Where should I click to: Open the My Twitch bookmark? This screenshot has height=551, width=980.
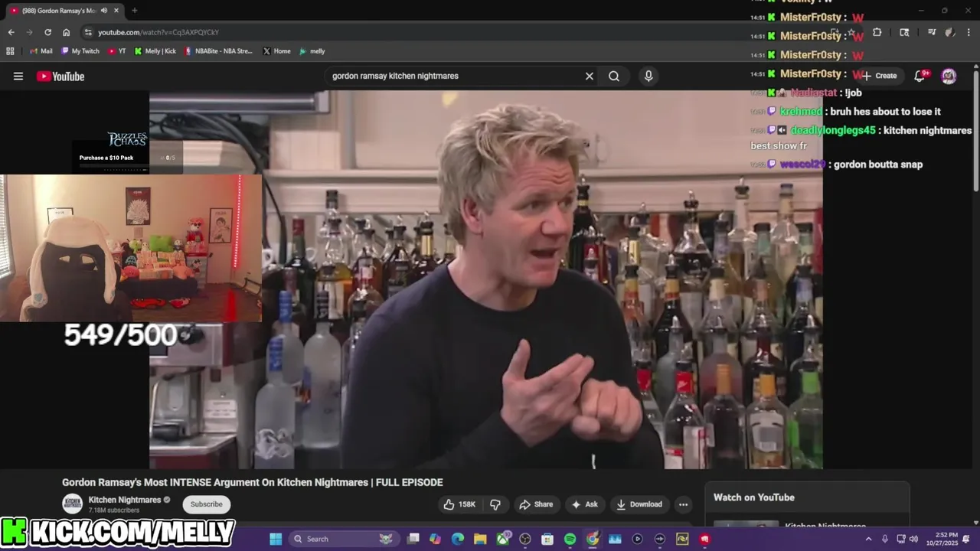(x=80, y=51)
